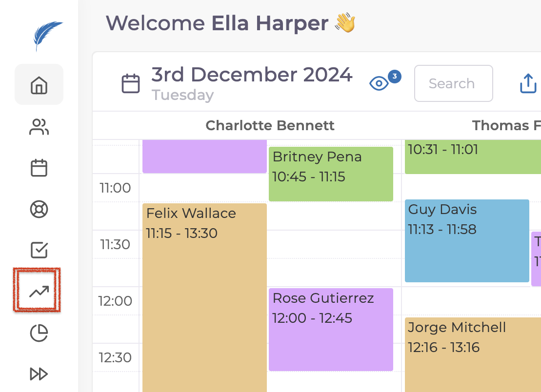Open the Patients people icon
The width and height of the screenshot is (541, 392).
[x=39, y=127]
